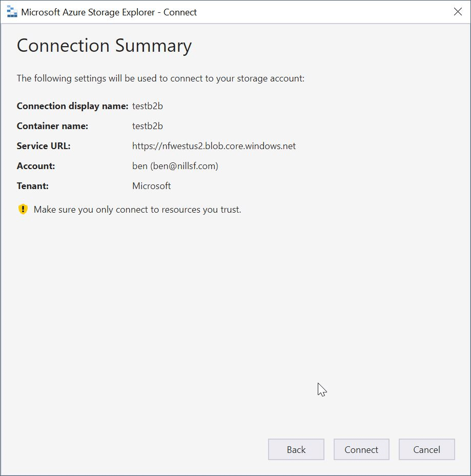Click the Tenant value Microsoft
This screenshot has width=471, height=476.
coord(152,186)
